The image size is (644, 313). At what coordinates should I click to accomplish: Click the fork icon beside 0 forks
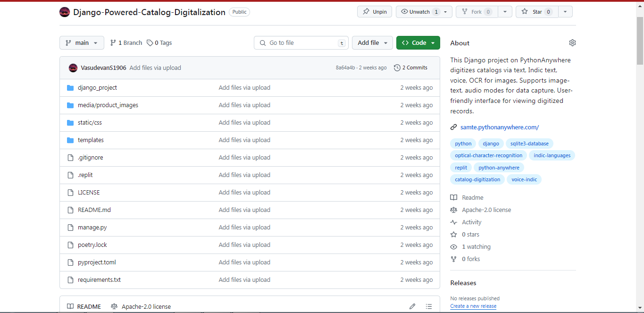(x=453, y=259)
